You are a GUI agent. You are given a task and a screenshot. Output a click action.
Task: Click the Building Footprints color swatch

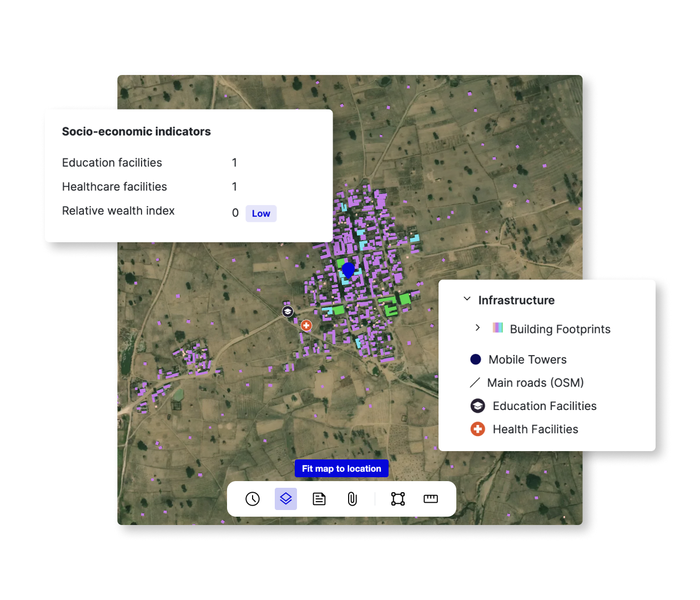coord(498,328)
